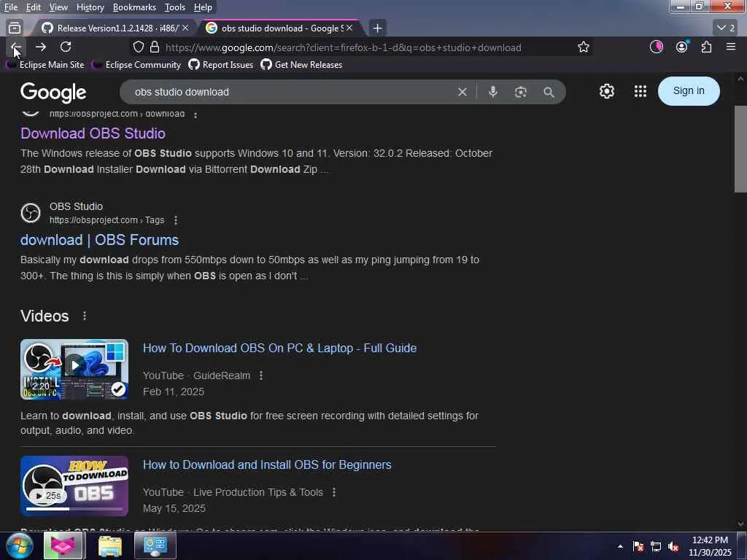Viewport: 747px width, 560px height.
Task: Open options for Live Production Tips video
Action: 334,492
